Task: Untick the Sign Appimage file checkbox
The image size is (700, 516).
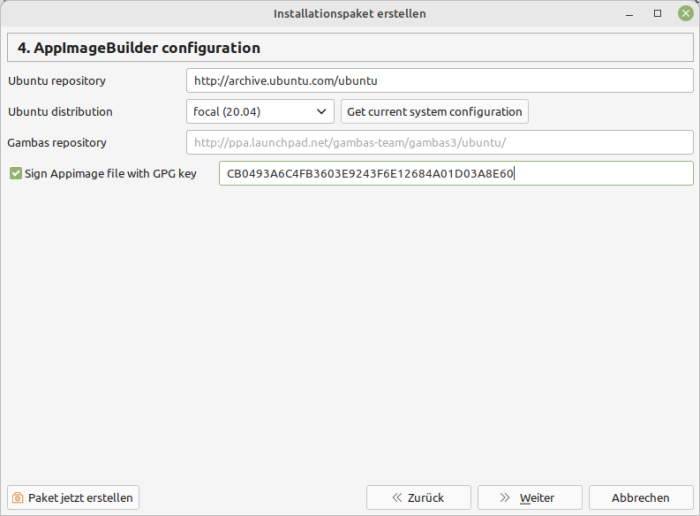Action: tap(15, 174)
